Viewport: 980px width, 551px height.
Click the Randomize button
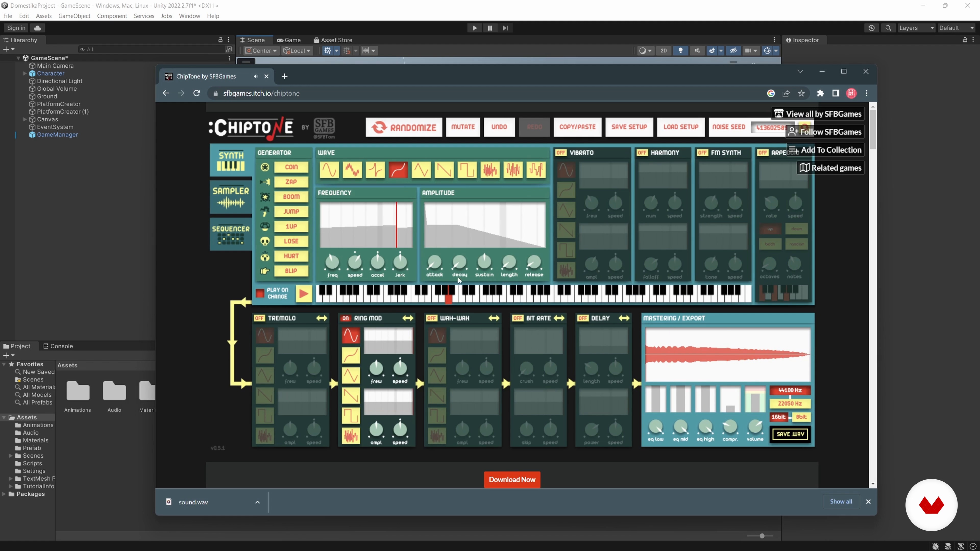(404, 127)
